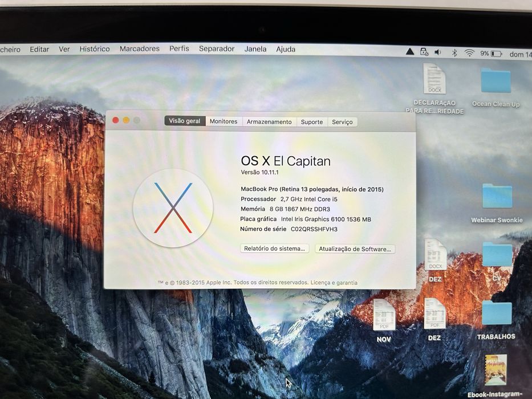Select the Ebook-Instagram file thumbnail
This screenshot has width=532, height=399.
click(496, 370)
